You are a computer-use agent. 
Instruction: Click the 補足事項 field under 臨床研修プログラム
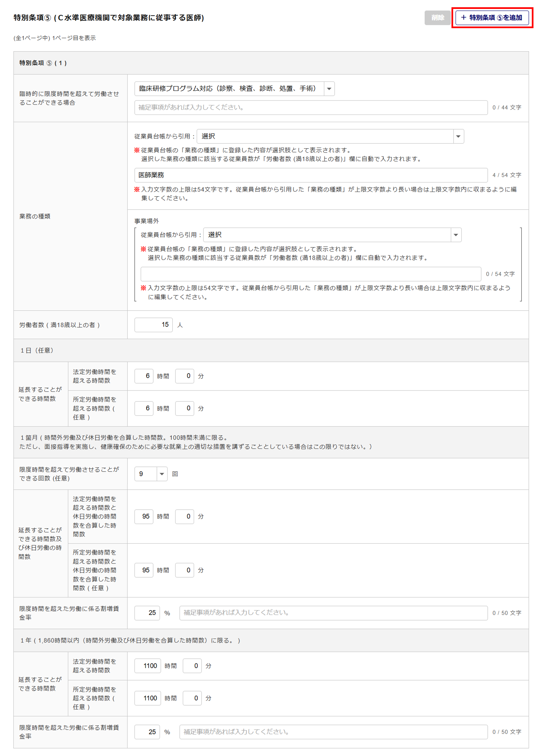click(x=310, y=108)
